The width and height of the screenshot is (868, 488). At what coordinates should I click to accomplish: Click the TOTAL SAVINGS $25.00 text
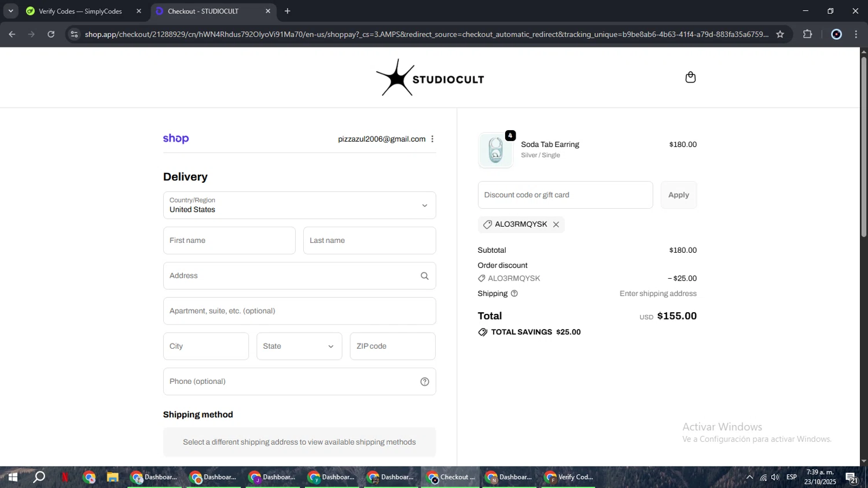point(536,332)
